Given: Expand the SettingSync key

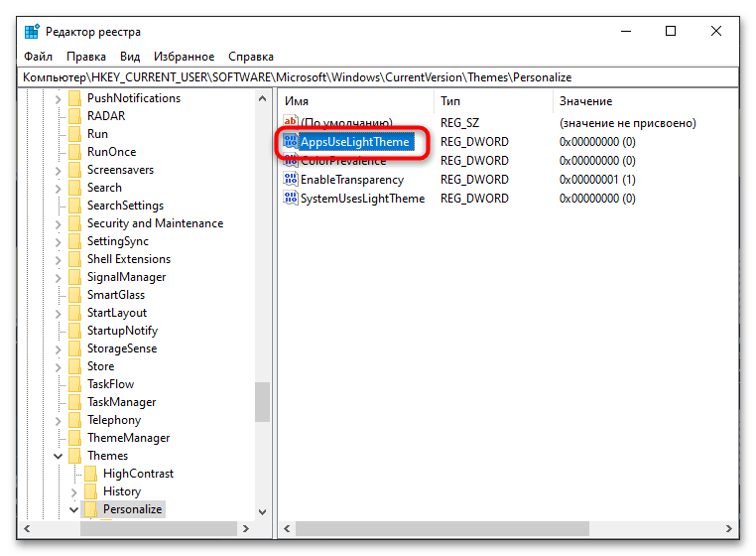Looking at the screenshot, I should point(59,242).
